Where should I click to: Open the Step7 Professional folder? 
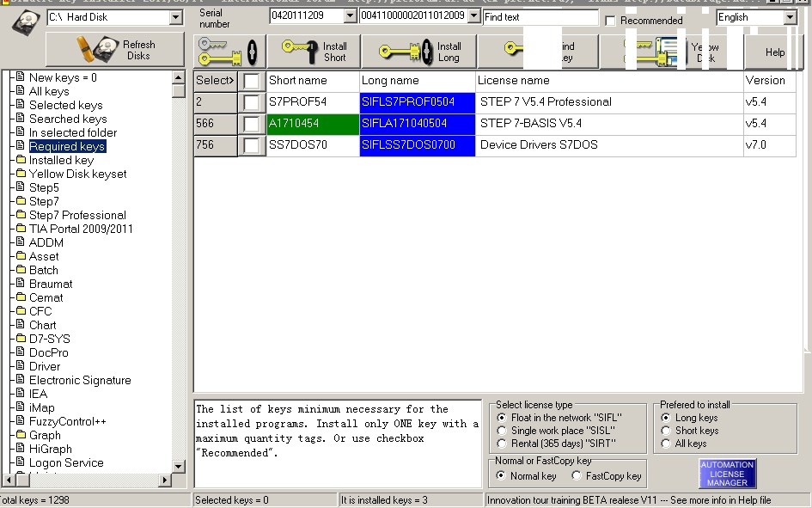(x=77, y=215)
